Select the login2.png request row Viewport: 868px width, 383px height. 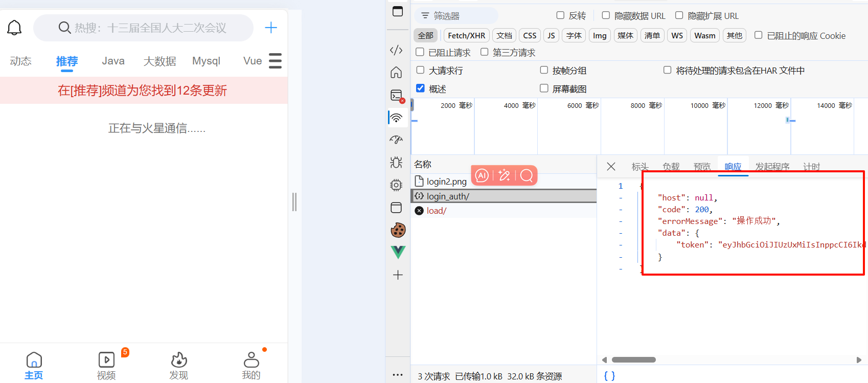coord(504,181)
